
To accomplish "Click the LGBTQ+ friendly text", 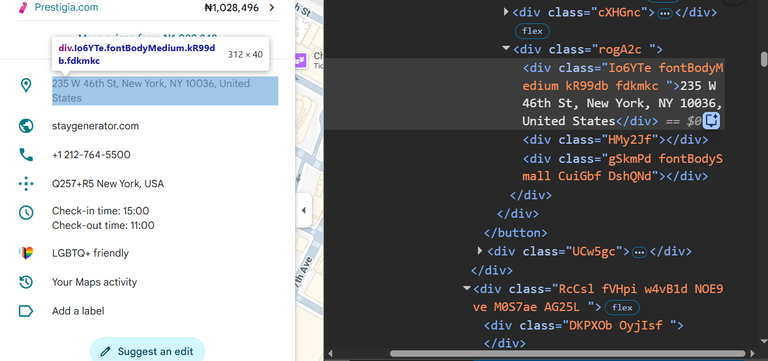I will (91, 253).
